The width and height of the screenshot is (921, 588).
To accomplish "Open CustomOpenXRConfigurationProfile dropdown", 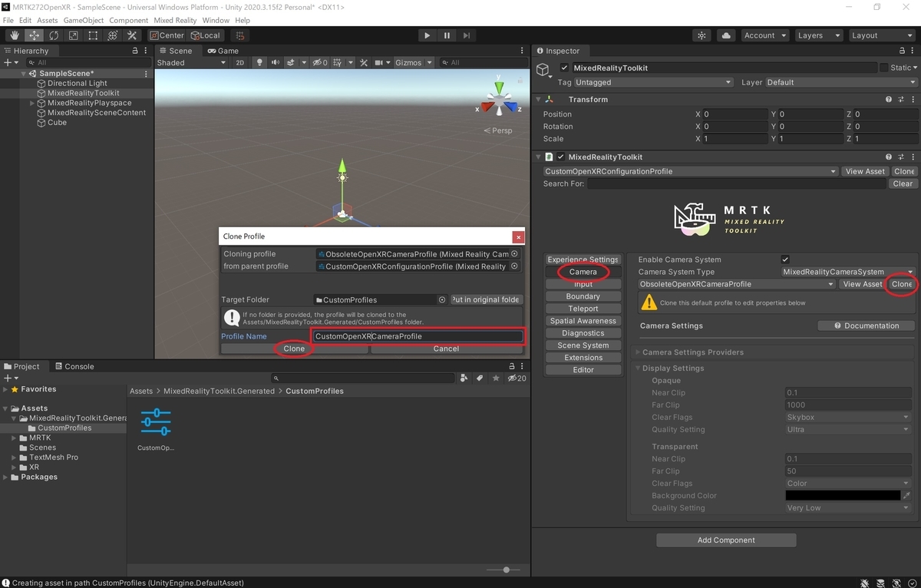I will click(690, 171).
